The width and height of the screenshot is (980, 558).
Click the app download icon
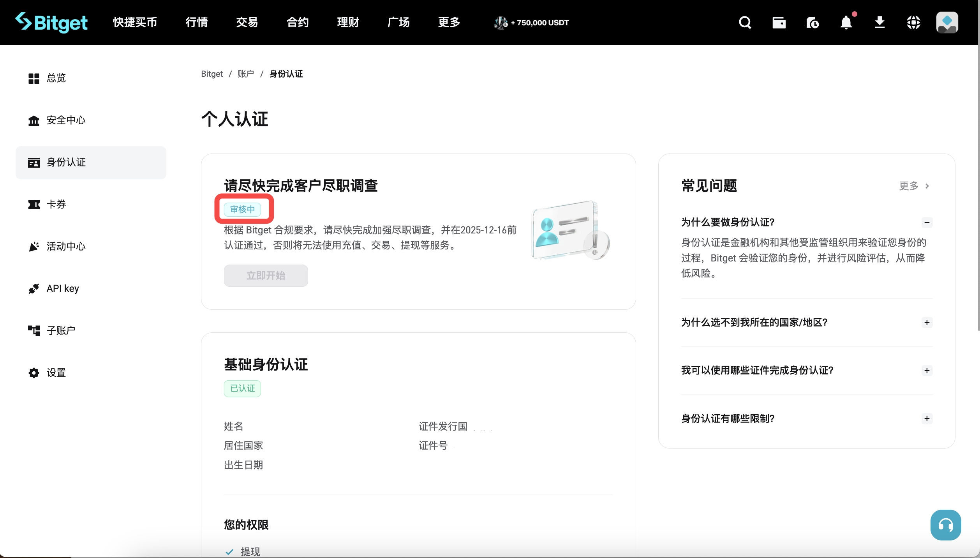(x=880, y=22)
